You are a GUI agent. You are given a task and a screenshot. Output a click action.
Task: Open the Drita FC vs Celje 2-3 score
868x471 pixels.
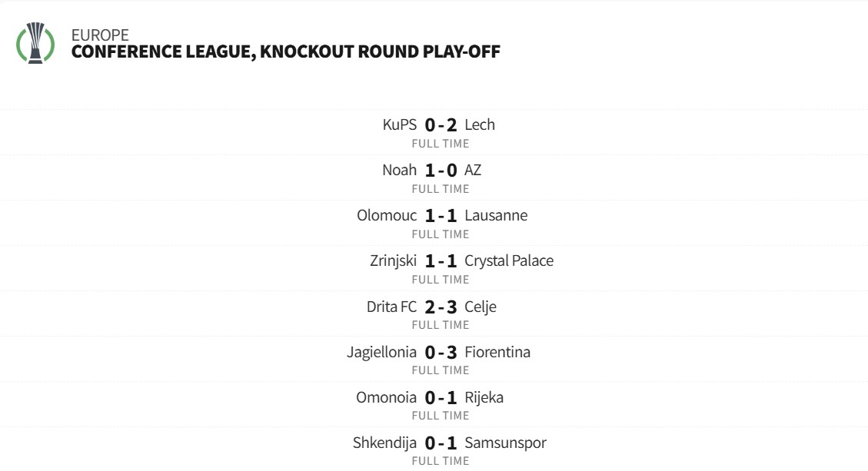(x=441, y=307)
